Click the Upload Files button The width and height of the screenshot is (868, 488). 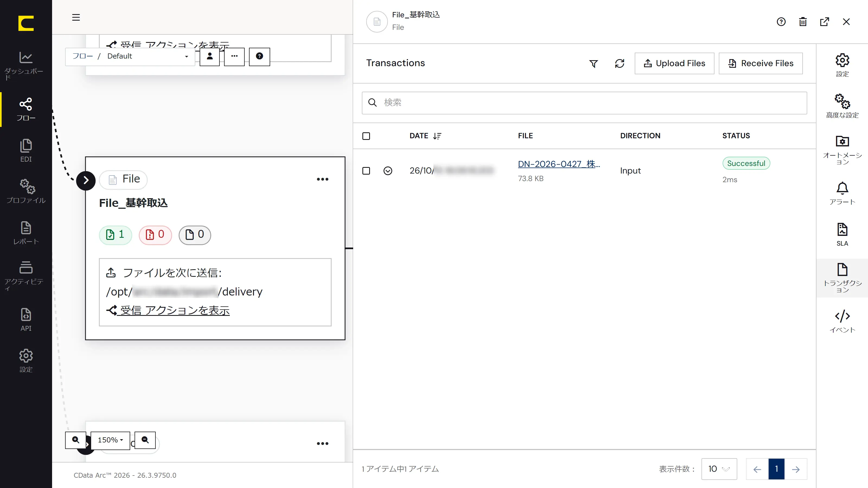674,63
